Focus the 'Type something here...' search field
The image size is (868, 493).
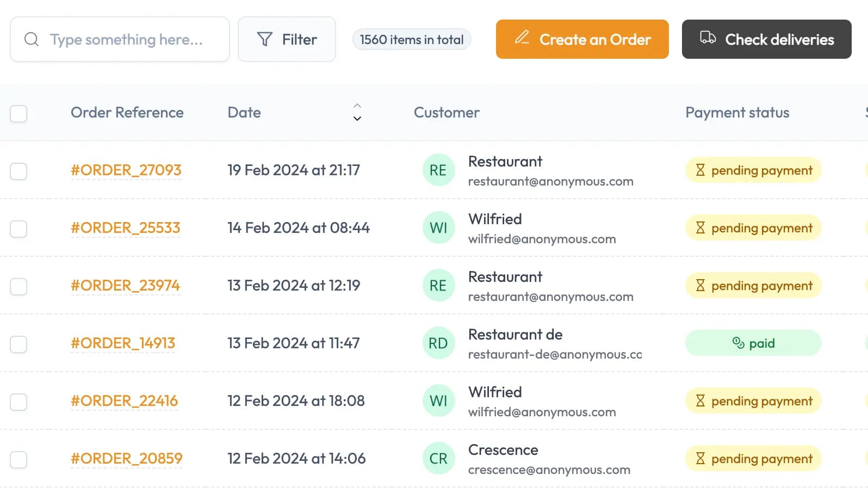[120, 39]
